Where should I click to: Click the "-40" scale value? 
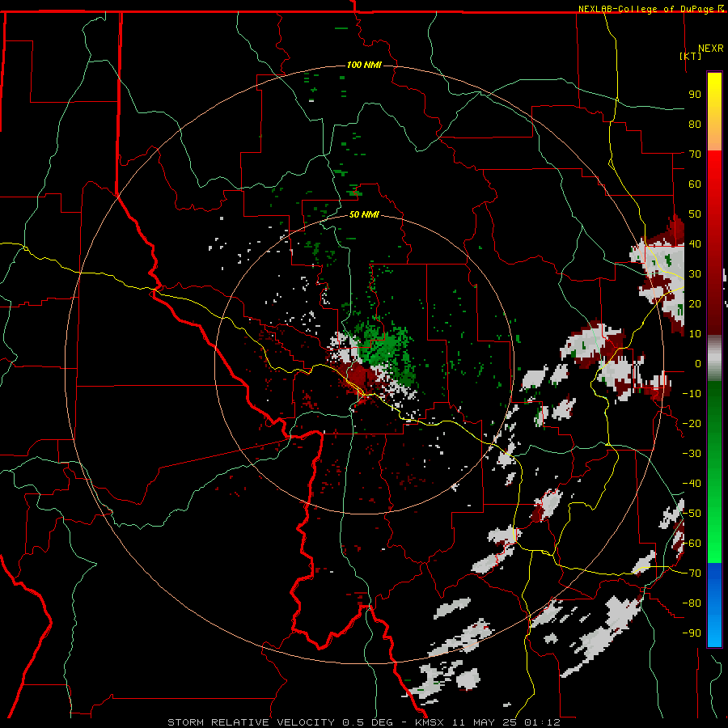[692, 484]
